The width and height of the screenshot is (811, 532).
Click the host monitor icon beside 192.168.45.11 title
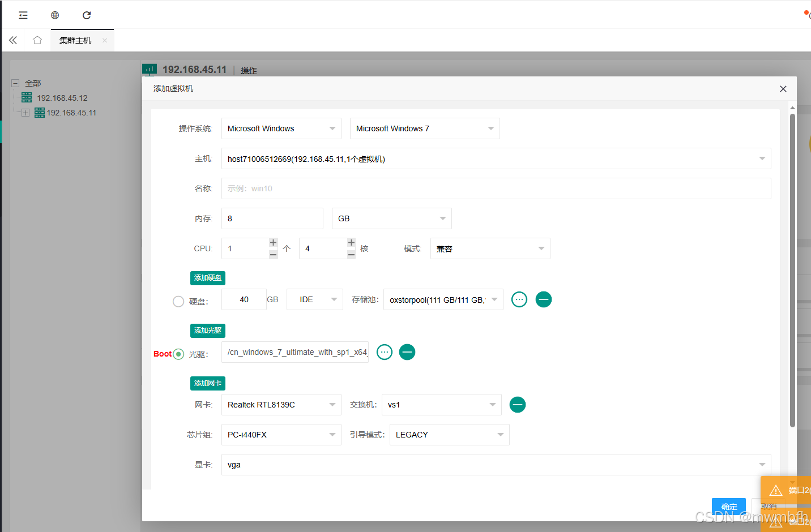[x=150, y=70]
